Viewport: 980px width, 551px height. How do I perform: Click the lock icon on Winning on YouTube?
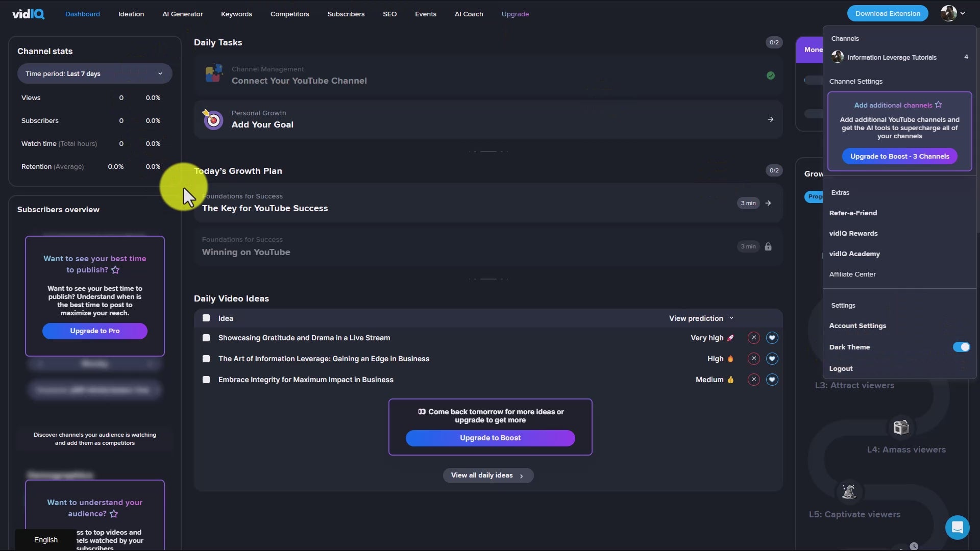(x=769, y=246)
